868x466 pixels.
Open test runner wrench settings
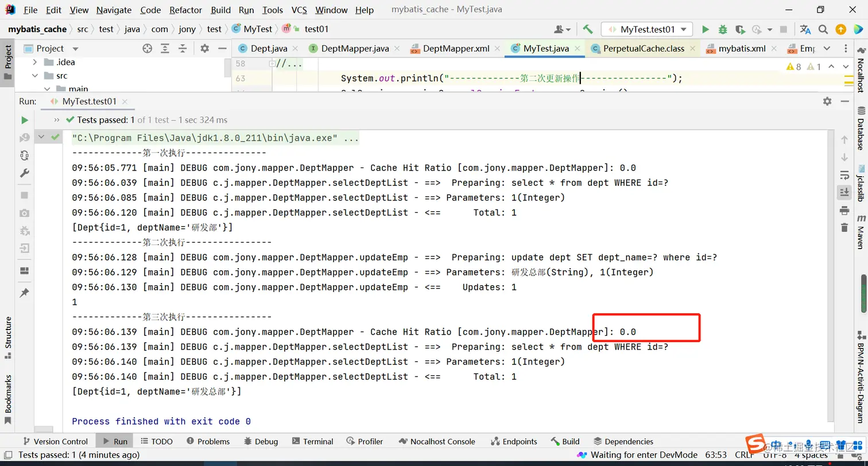coord(24,173)
